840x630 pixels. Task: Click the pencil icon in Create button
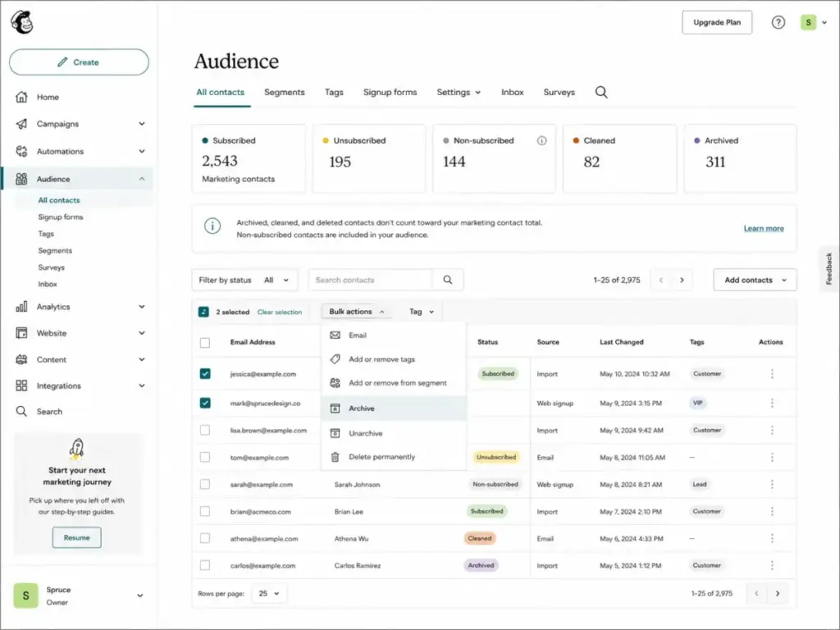coord(62,62)
